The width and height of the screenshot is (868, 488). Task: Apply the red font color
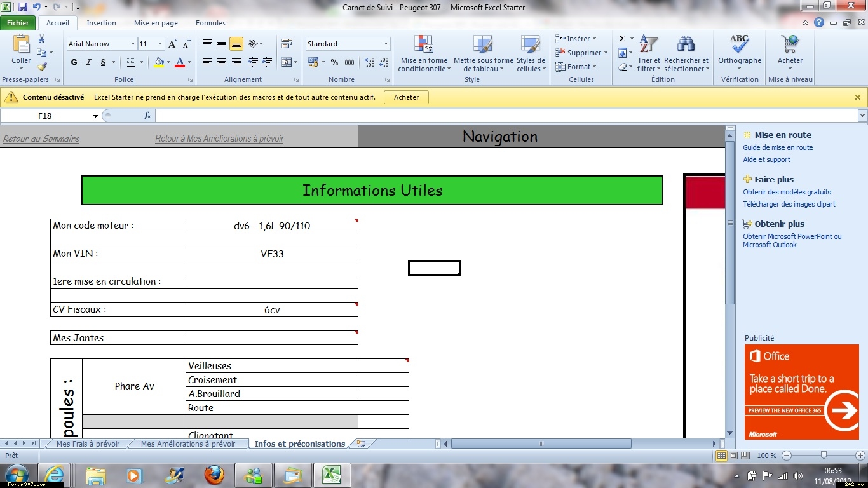(180, 62)
